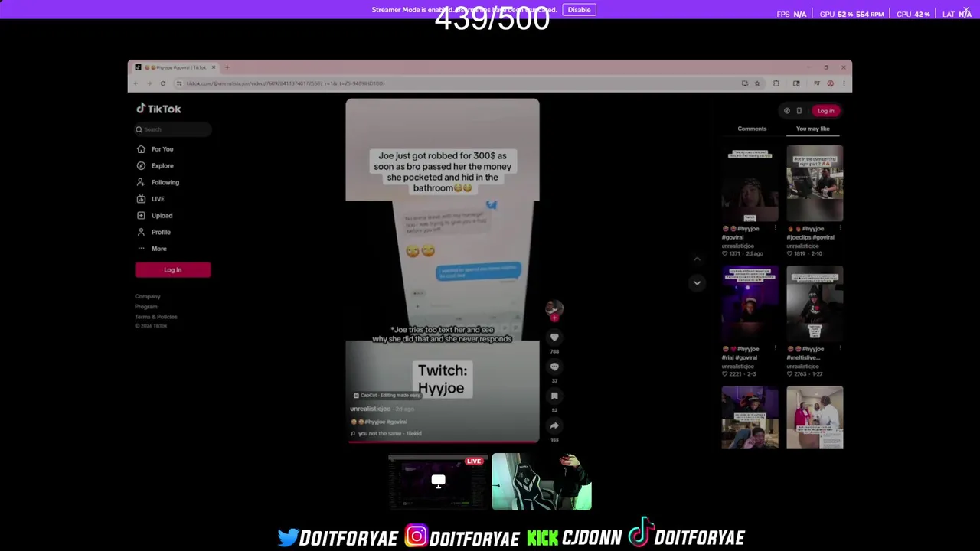
Task: Open more options for #riaj video
Action: 775,349
